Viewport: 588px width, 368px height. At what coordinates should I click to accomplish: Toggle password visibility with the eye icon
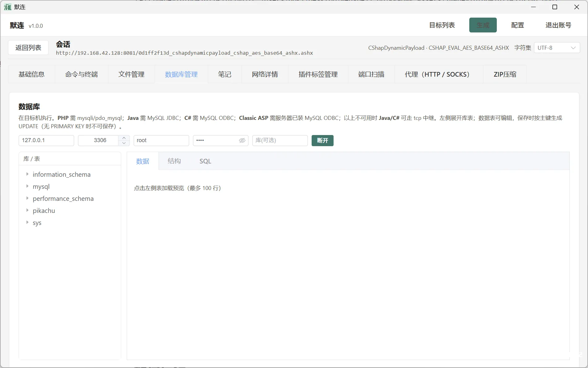[x=242, y=141]
